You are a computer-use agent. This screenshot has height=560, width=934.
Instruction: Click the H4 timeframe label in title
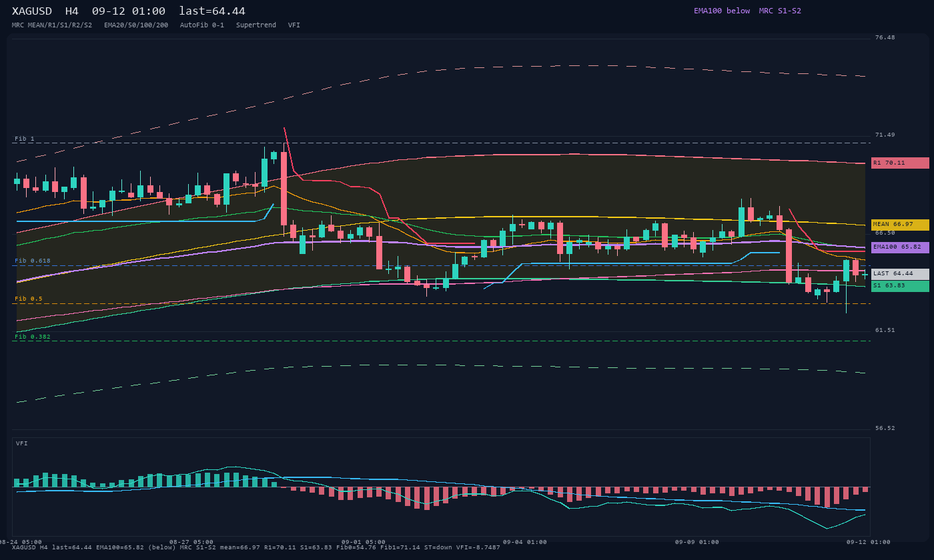[72, 11]
